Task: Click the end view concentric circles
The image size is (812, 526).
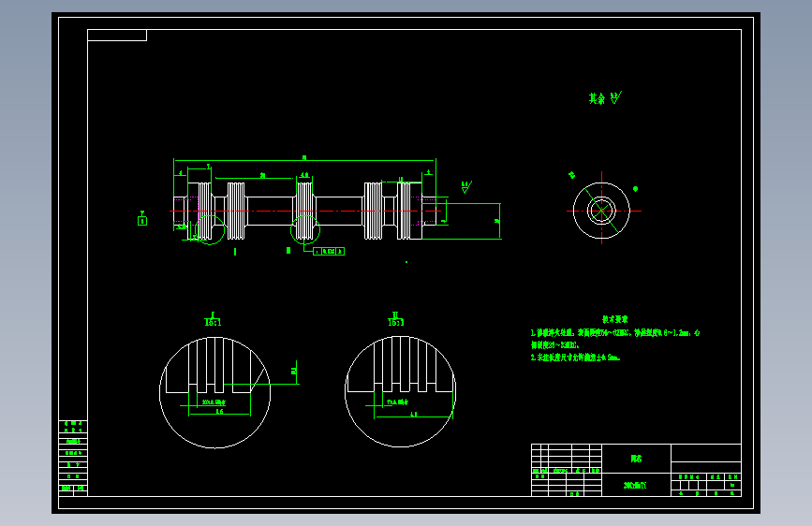Action: pos(601,211)
